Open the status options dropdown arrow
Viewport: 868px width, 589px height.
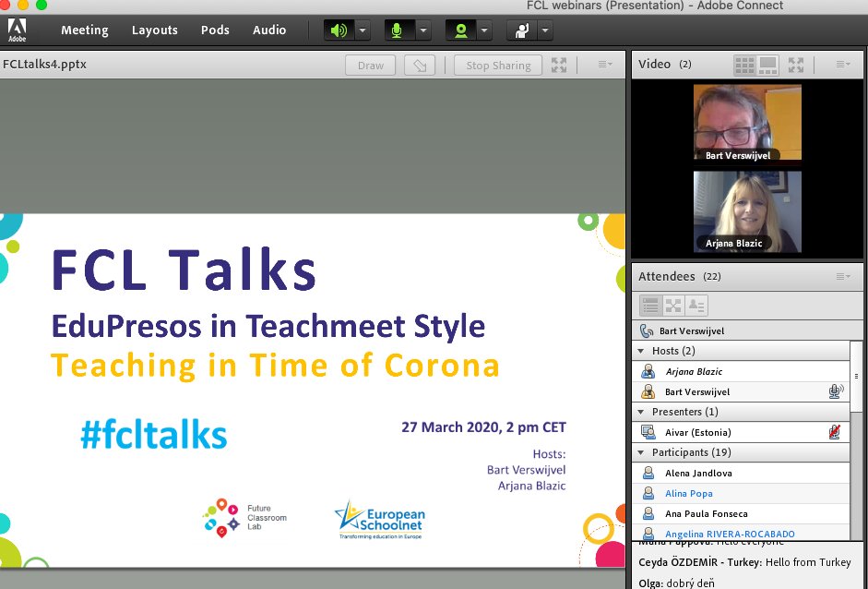(x=545, y=30)
